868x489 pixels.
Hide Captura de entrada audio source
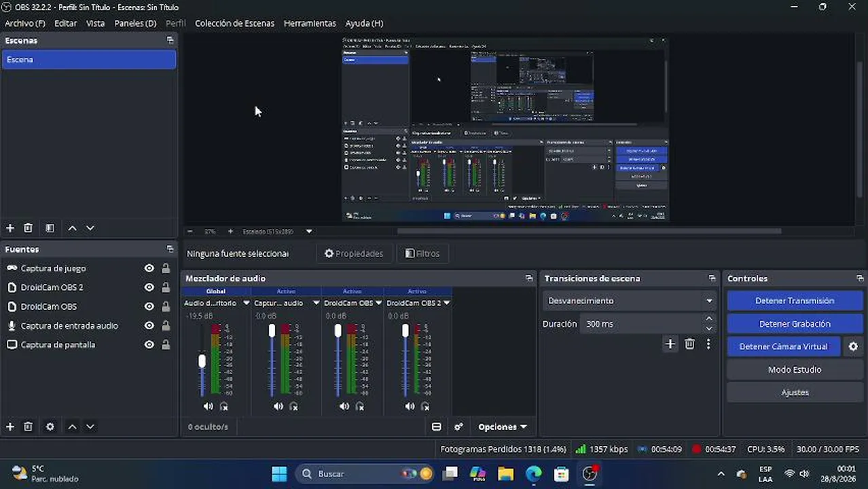pyautogui.click(x=149, y=325)
